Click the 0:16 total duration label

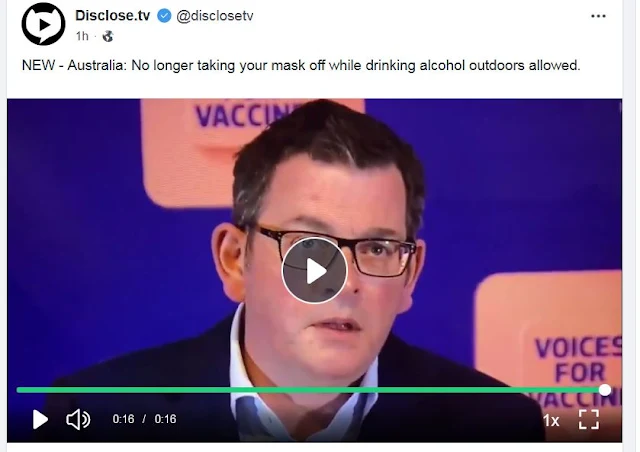[165, 419]
